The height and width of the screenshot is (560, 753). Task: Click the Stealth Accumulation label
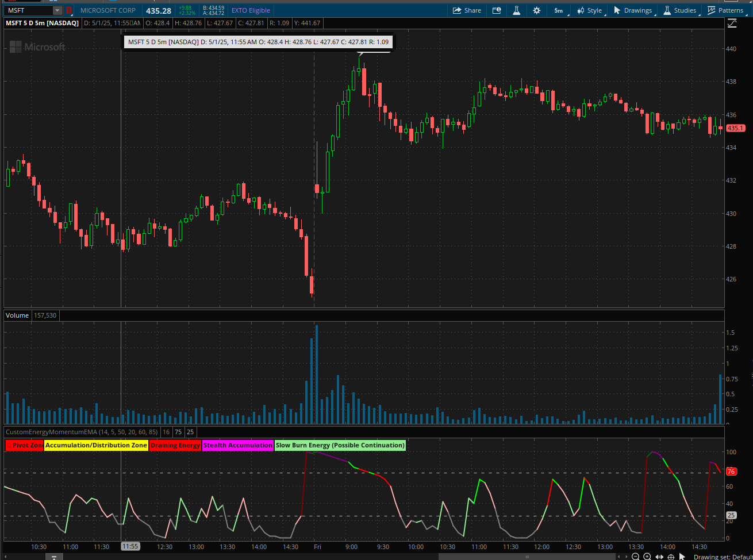[238, 445]
